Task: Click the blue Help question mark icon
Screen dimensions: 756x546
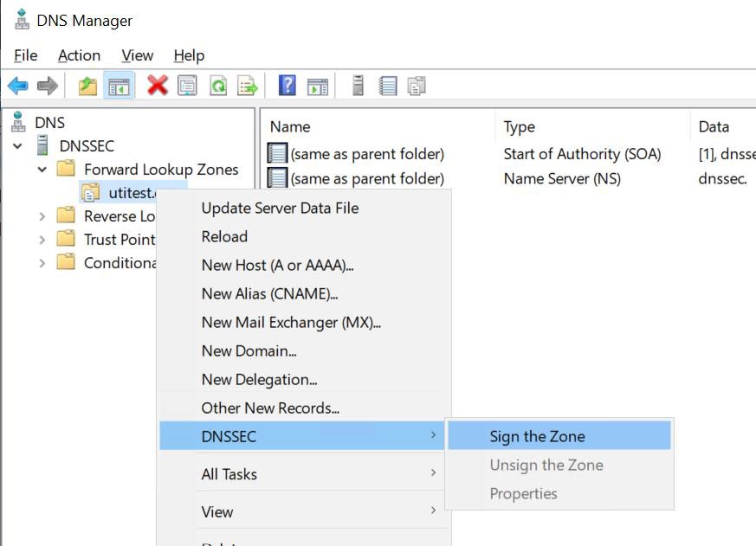Action: (287, 86)
